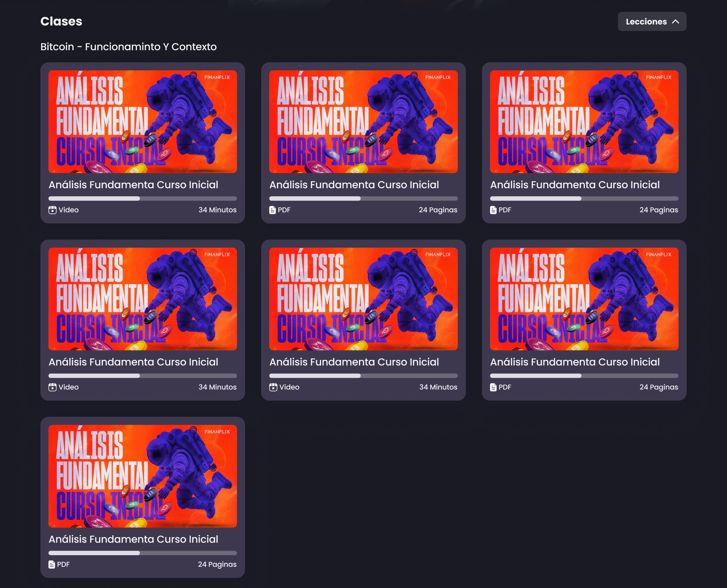This screenshot has height=588, width=727.
Task: Click the "Video" label on the second-row middle card
Action: [289, 387]
